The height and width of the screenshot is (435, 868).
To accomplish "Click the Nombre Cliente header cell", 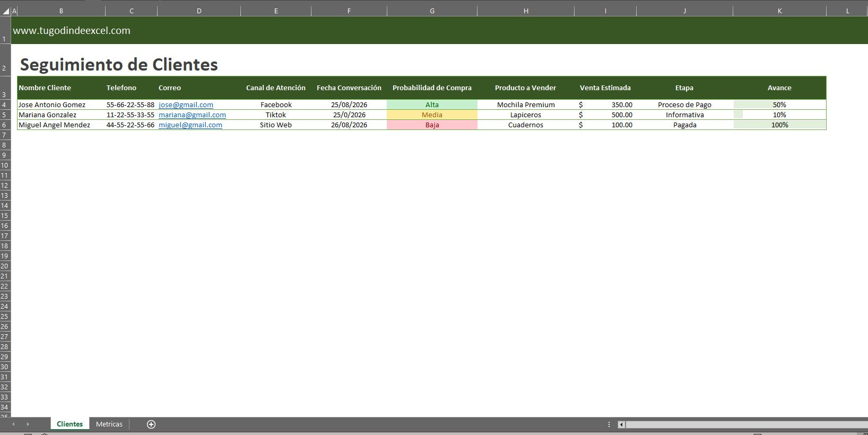I will point(61,88).
